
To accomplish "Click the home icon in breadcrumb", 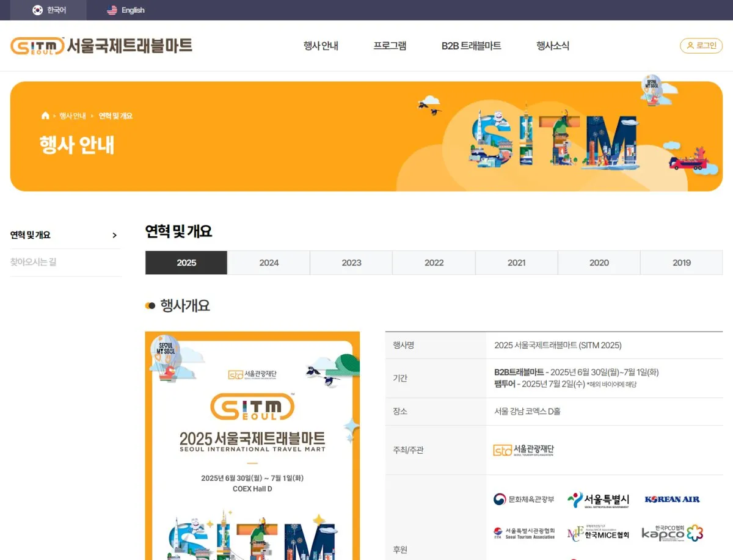I will click(45, 115).
